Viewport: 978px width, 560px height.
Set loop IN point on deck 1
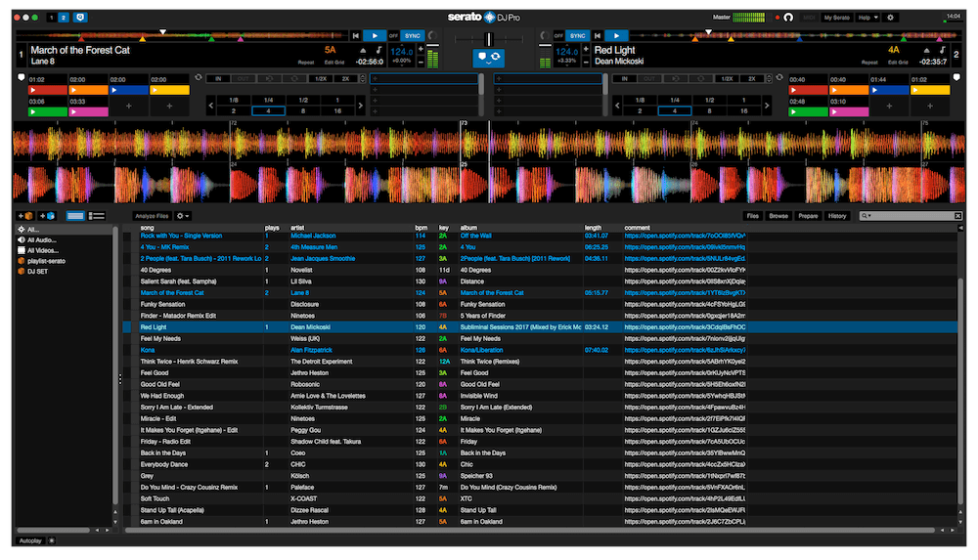[218, 78]
